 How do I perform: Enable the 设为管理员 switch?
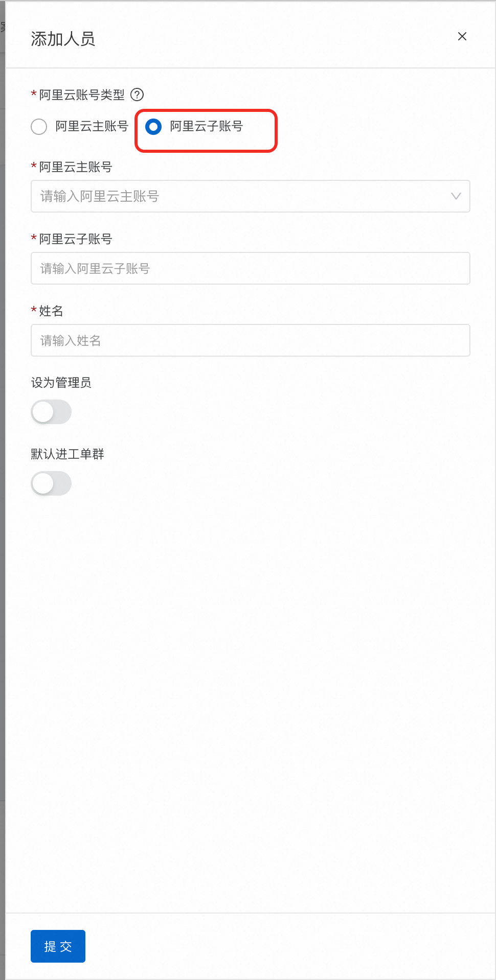tap(51, 412)
